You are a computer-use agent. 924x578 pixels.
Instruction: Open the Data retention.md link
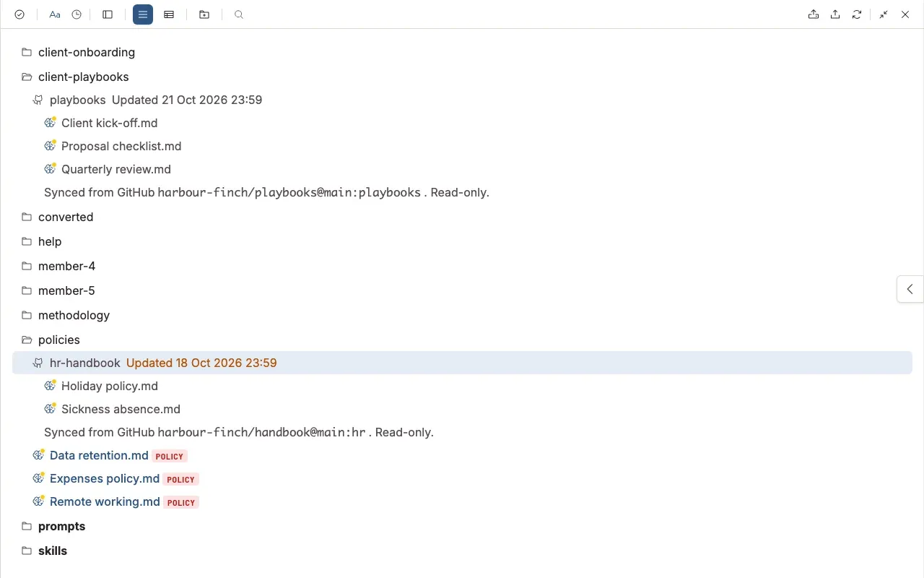99,455
